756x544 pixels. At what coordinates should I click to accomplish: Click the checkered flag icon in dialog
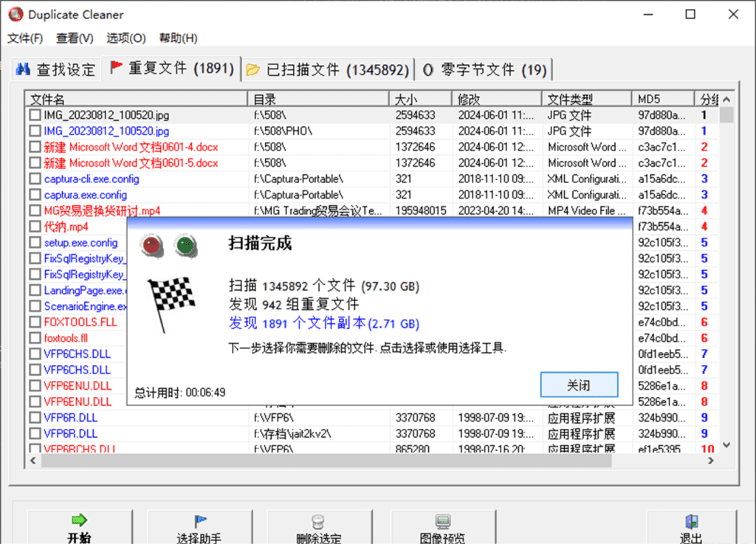[x=171, y=305]
